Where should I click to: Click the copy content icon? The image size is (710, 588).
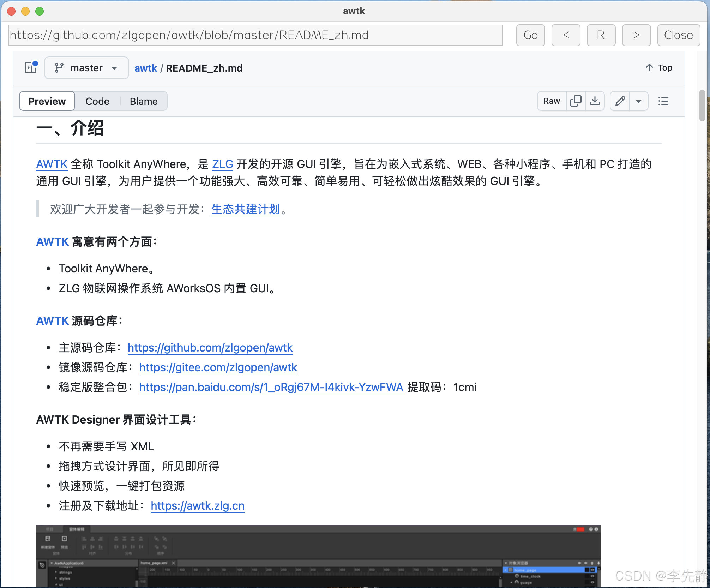click(x=577, y=101)
